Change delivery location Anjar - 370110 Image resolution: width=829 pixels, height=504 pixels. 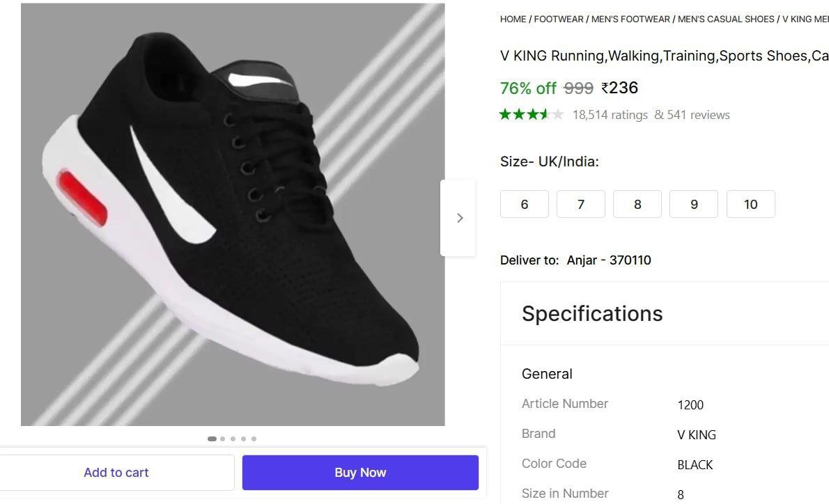[609, 260]
